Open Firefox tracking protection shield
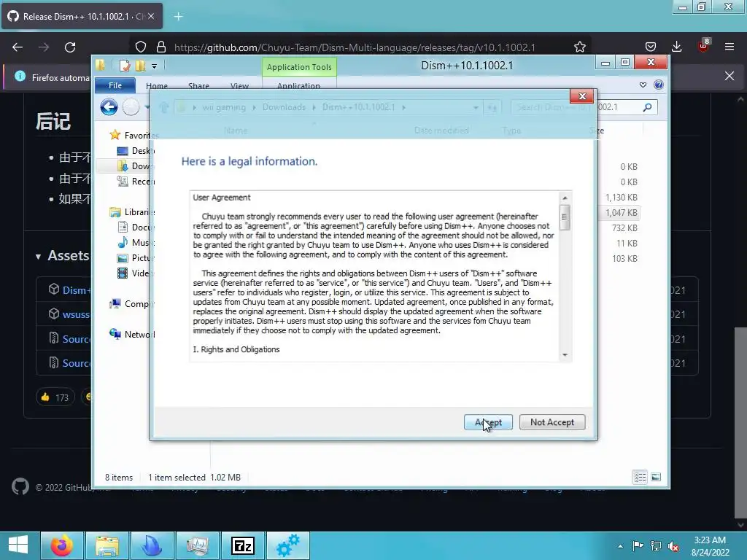Viewport: 747px width, 560px height. [x=141, y=47]
